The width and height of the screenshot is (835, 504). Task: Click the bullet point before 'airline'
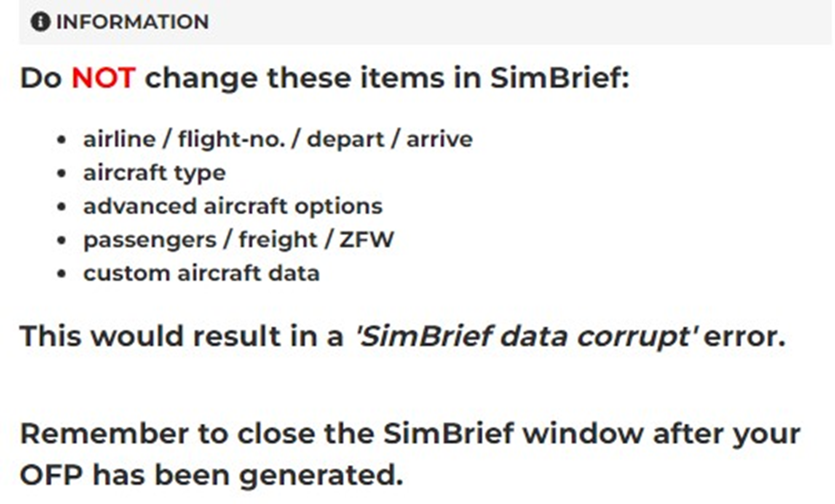(x=61, y=140)
